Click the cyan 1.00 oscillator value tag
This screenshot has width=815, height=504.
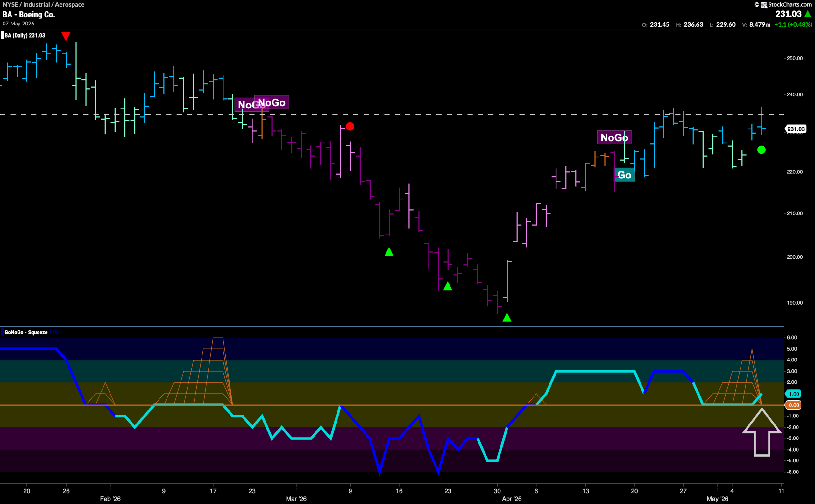click(794, 394)
